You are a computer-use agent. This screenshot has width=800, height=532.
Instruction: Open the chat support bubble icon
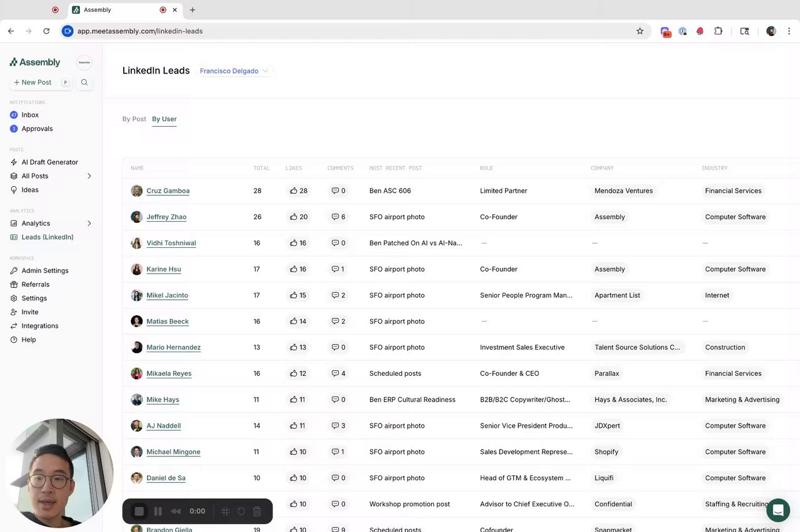778,510
